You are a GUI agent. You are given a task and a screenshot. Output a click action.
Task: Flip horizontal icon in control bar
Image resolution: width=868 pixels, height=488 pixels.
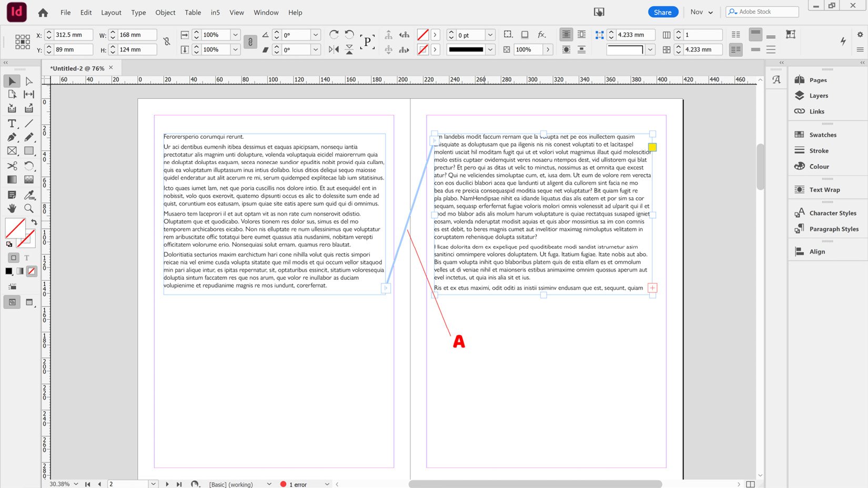click(334, 49)
